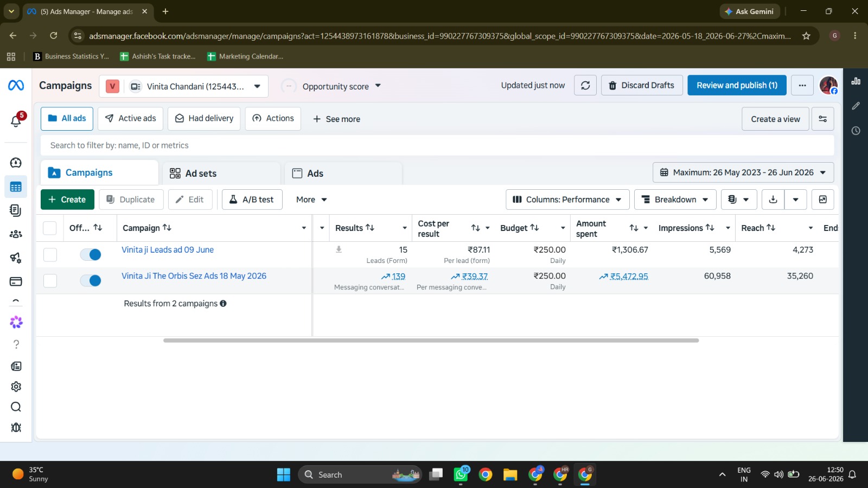Focus the search filter by name, ID or metrics field
The image size is (868, 488).
pos(437,145)
